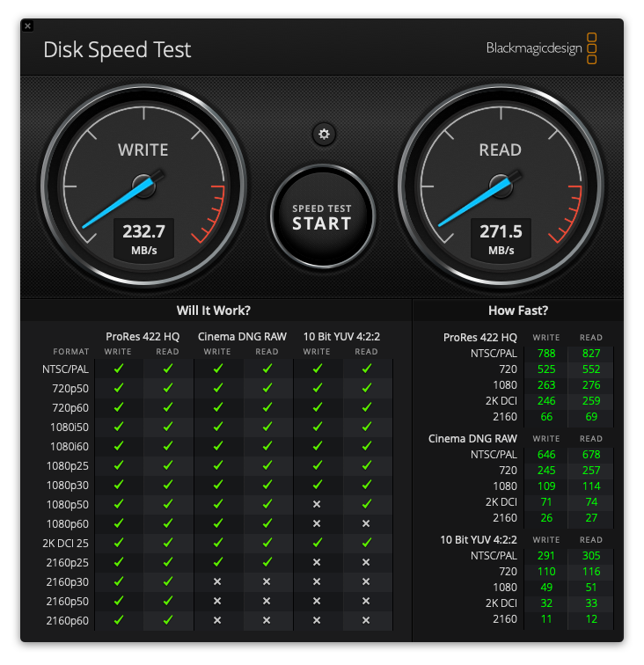This screenshot has height=665, width=644.
Task: Click Cinema DNG write cross for 2160p30
Action: coord(217,581)
